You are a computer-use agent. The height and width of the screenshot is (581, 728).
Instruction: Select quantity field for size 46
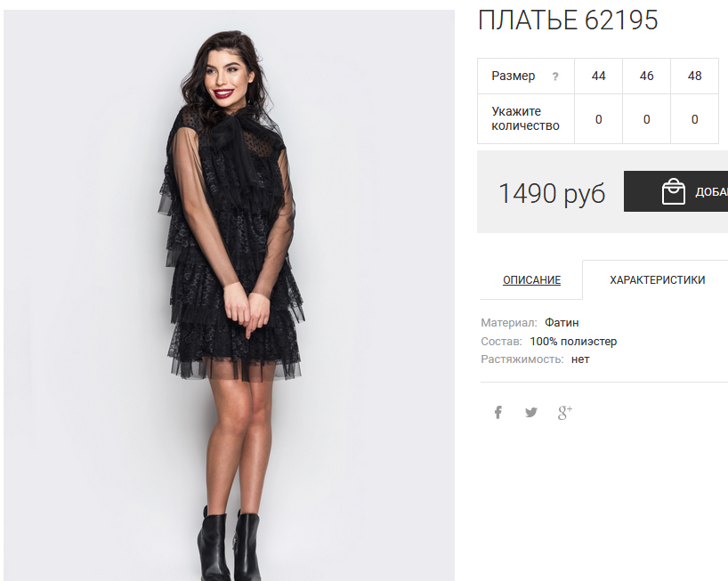click(646, 119)
